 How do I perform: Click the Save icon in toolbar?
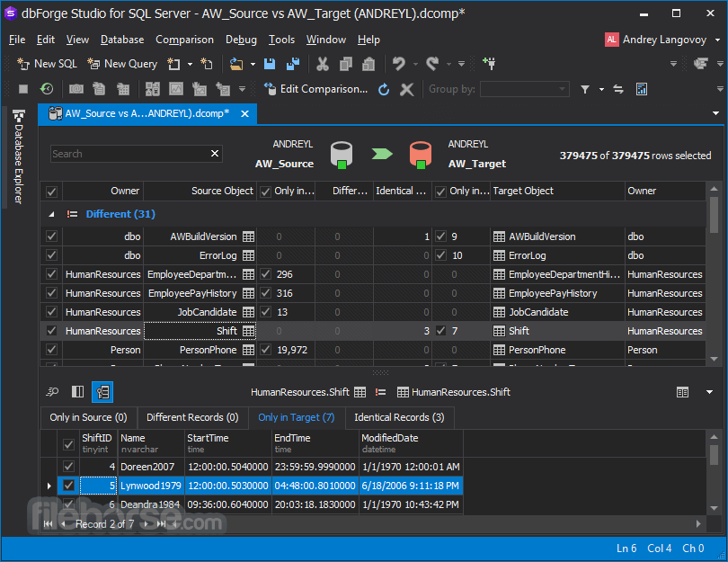[270, 64]
